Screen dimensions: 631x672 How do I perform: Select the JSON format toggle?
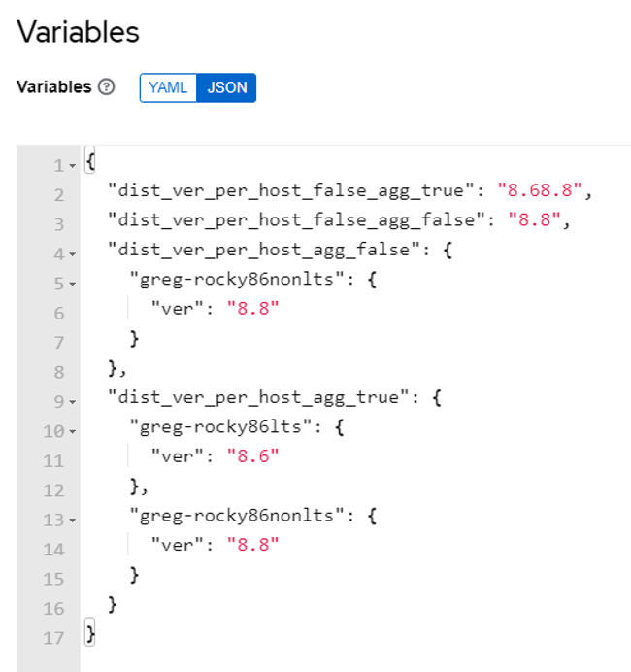click(x=226, y=87)
